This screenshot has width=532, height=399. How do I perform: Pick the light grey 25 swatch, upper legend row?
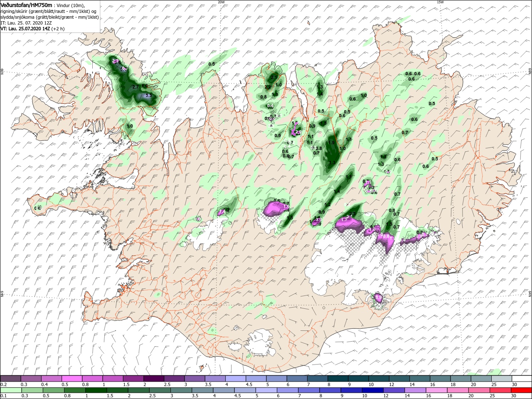pyautogui.click(x=501, y=379)
